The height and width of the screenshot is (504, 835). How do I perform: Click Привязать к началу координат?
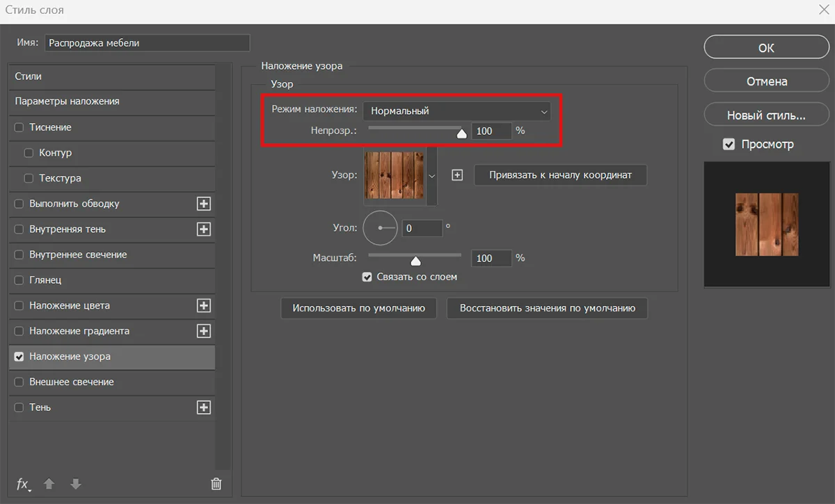(x=560, y=175)
